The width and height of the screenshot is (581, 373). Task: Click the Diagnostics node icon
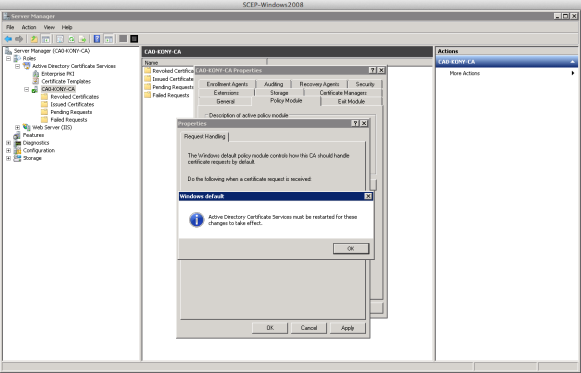(17, 143)
